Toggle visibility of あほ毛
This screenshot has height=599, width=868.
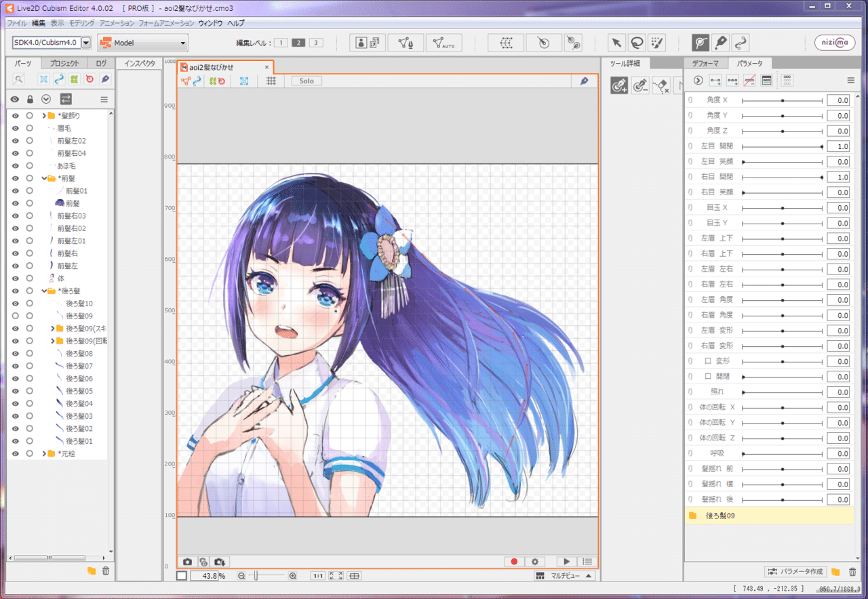point(15,165)
